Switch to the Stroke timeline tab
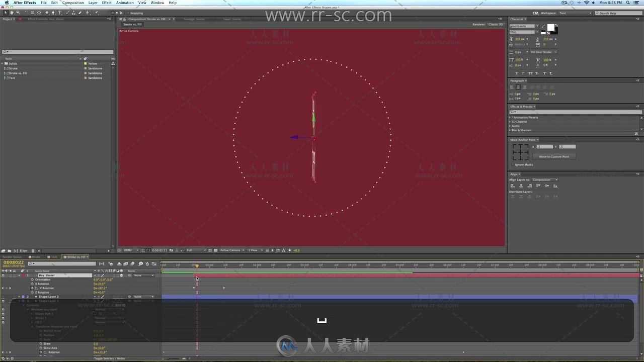 pyautogui.click(x=36, y=257)
